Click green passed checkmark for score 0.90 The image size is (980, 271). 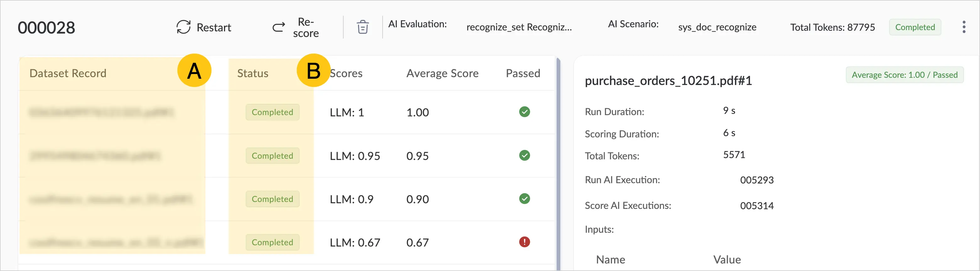pyautogui.click(x=524, y=199)
